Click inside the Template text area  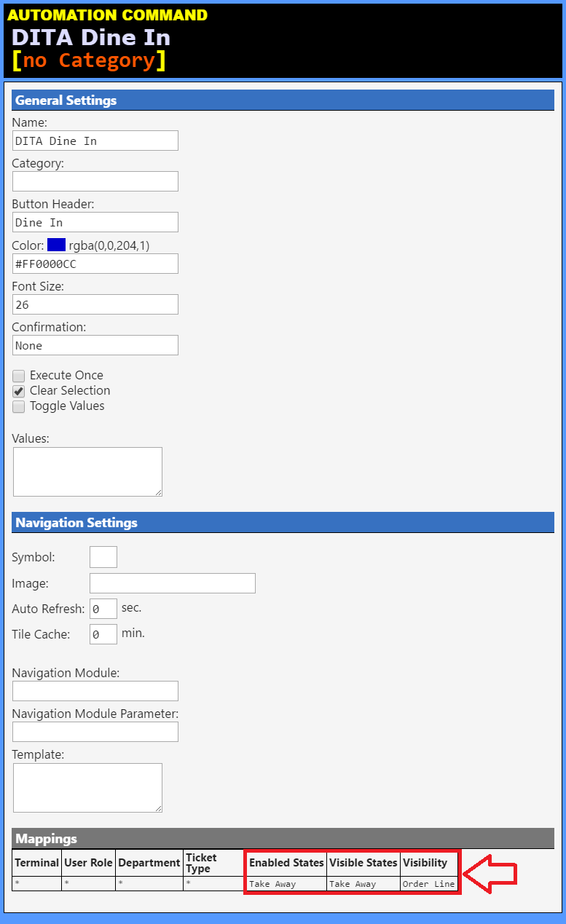coord(87,788)
